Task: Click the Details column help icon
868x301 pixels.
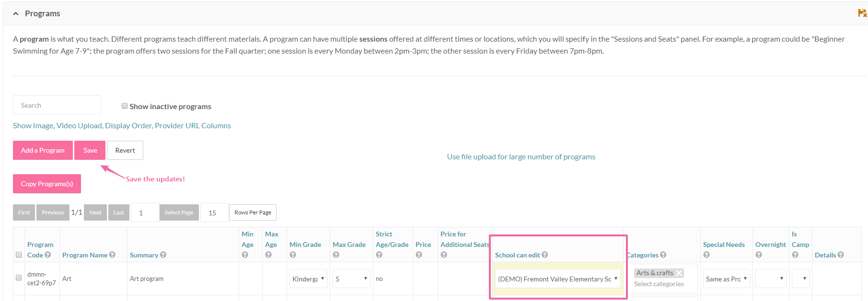Action: (841, 255)
